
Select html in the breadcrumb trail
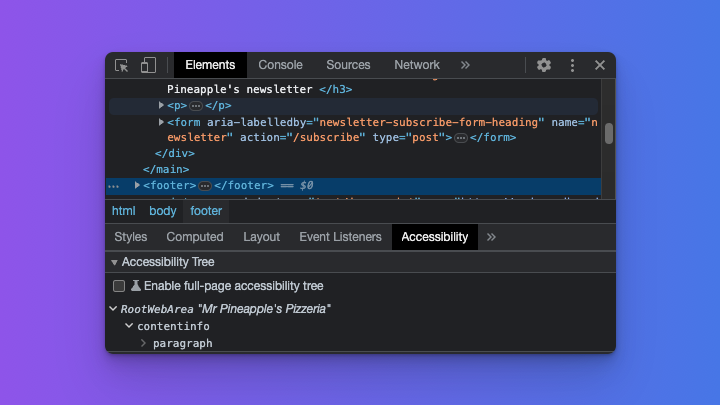123,211
